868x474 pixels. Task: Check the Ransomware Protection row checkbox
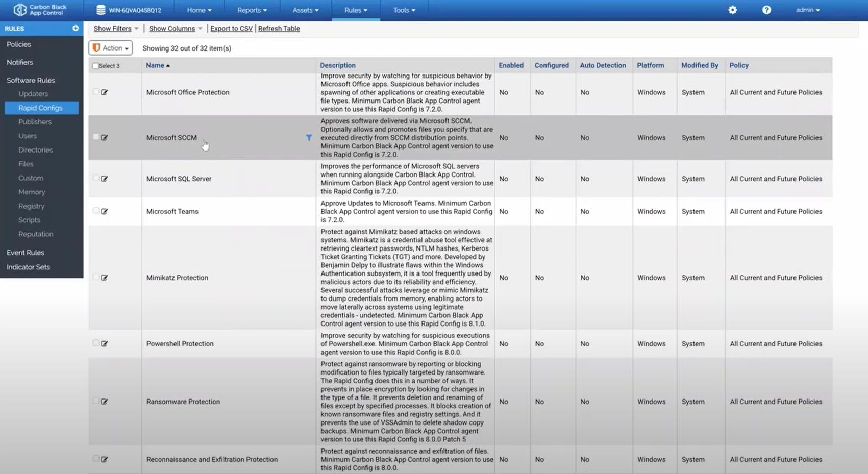click(95, 401)
